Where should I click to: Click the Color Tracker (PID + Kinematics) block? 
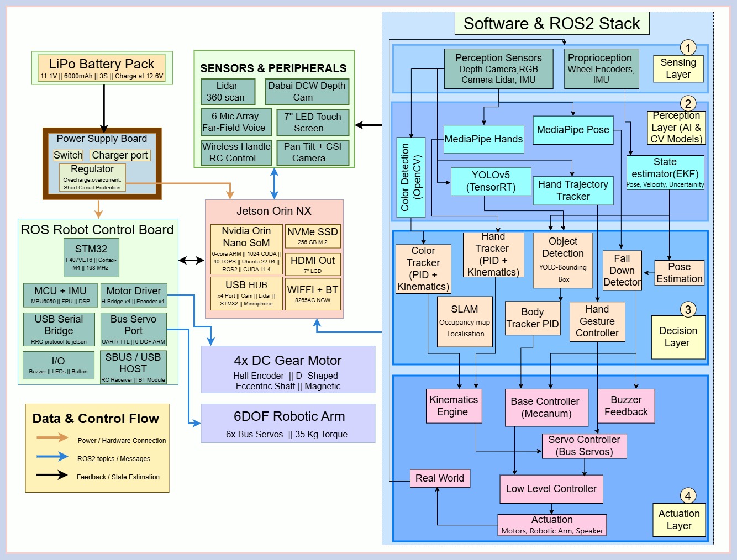(423, 268)
